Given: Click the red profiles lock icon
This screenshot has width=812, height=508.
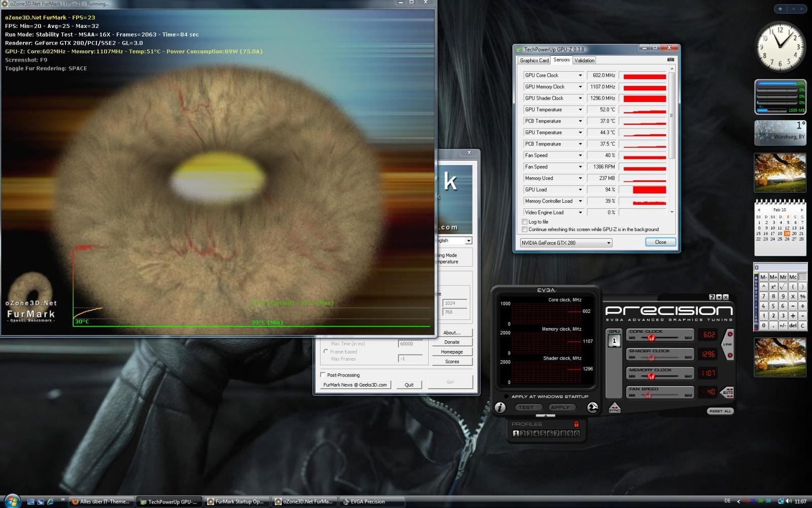Looking at the screenshot, I should 576,424.
